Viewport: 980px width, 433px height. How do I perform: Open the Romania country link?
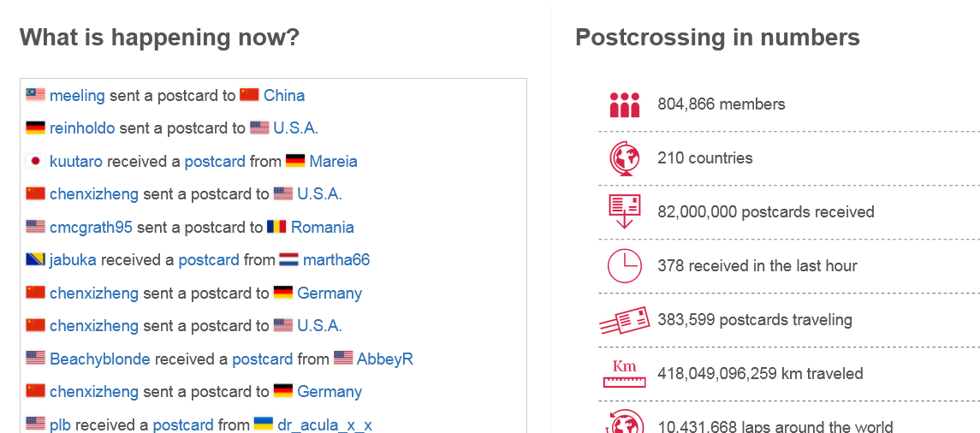(x=322, y=227)
